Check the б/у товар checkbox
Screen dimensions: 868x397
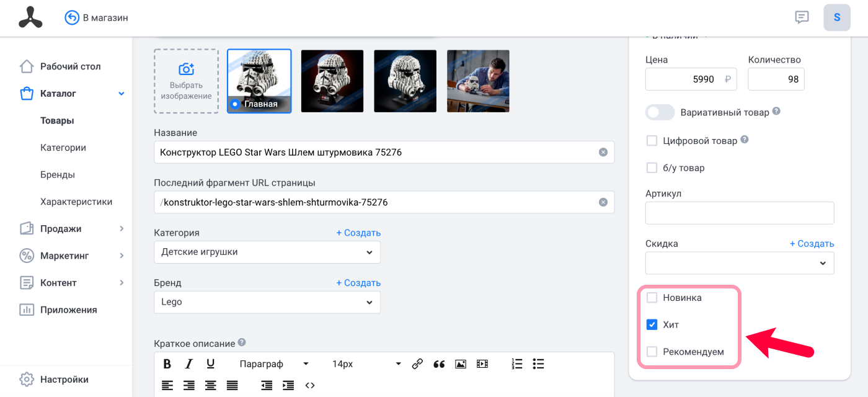[652, 167]
